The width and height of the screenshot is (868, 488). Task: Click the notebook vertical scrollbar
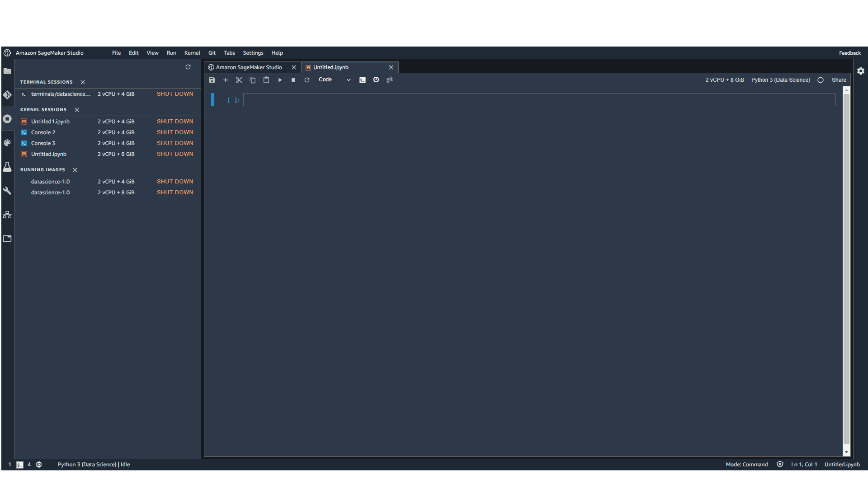point(846,271)
